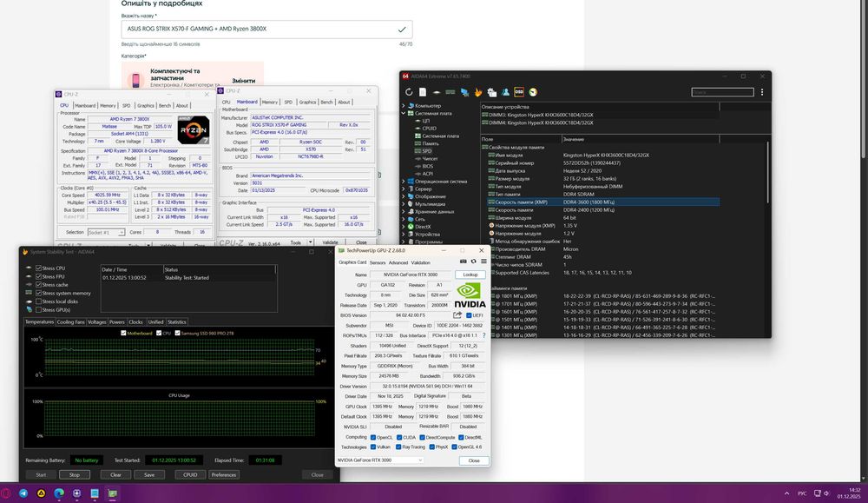
Task: Stop the stability test
Action: [74, 474]
